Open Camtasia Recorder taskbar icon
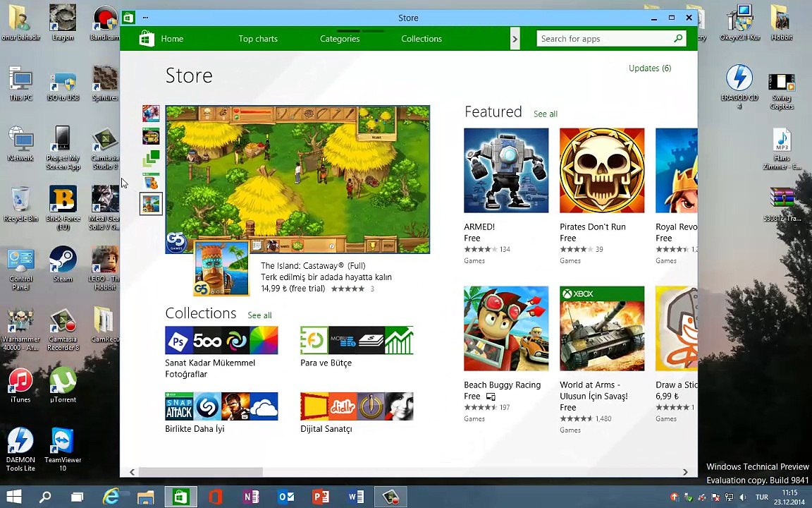Screen dimensions: 812x508 [391, 497]
